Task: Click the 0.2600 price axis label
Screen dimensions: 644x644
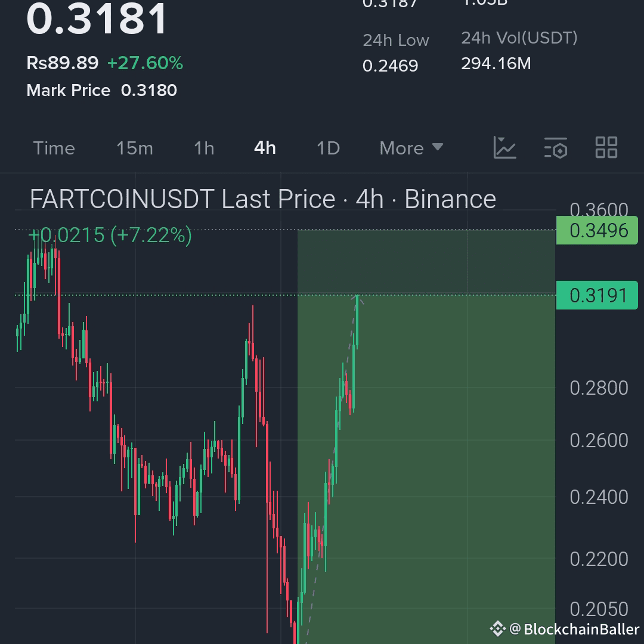Action: [599, 441]
